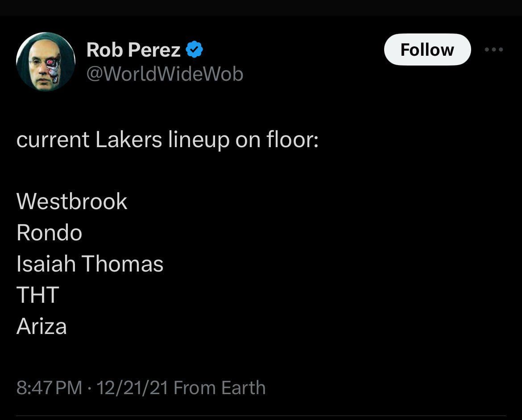Click "Isaiah" in the tweet text
This screenshot has width=522, height=420.
click(46, 264)
